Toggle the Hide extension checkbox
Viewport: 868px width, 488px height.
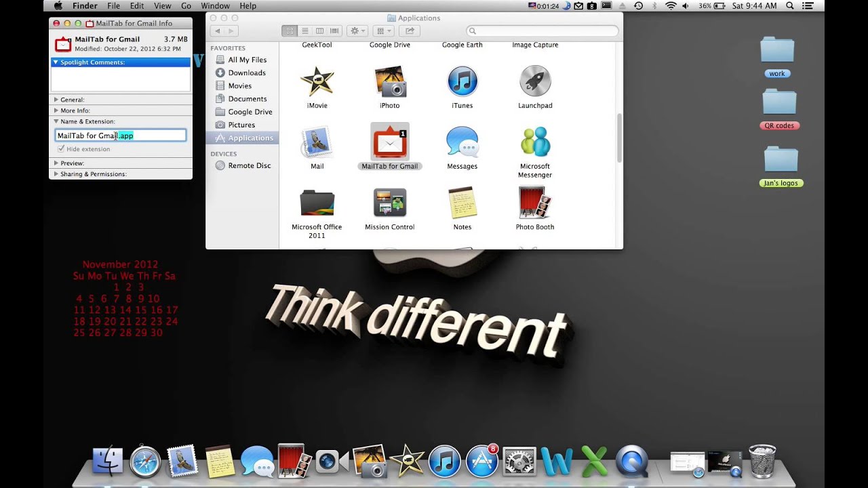(61, 148)
